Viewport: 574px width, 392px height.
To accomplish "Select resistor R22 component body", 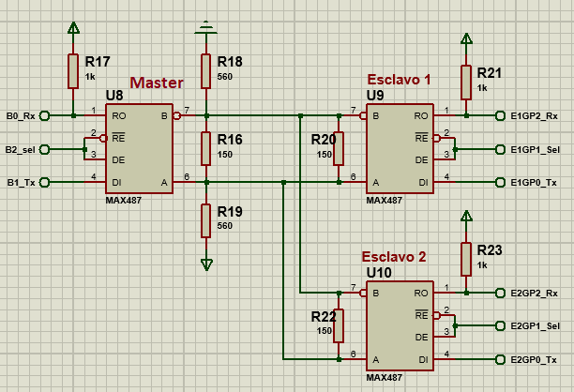I will coord(339,325).
